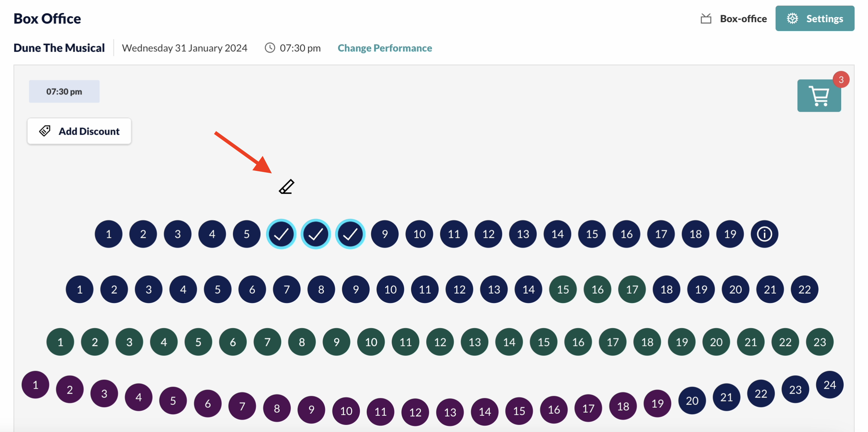Click the Box-office TV icon
868x432 pixels.
pos(706,19)
